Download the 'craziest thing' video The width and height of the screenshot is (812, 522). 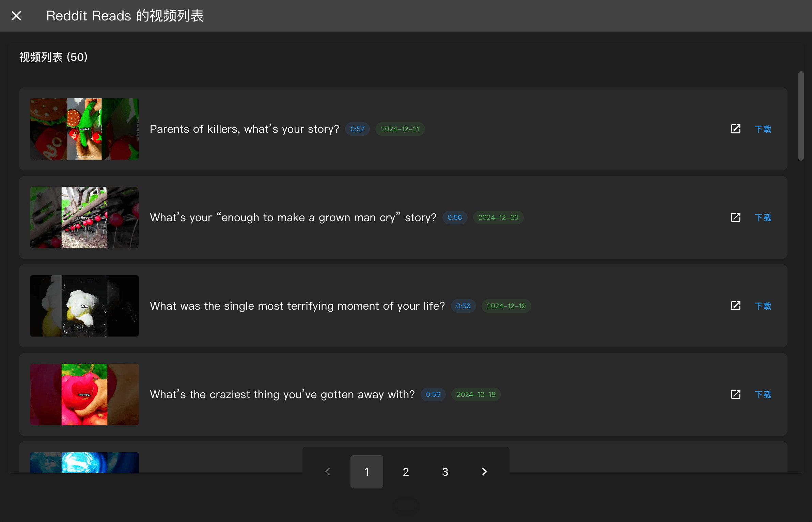tap(763, 394)
